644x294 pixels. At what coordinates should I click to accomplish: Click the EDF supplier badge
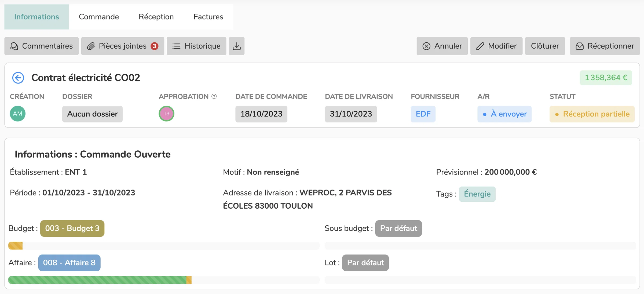tap(423, 114)
